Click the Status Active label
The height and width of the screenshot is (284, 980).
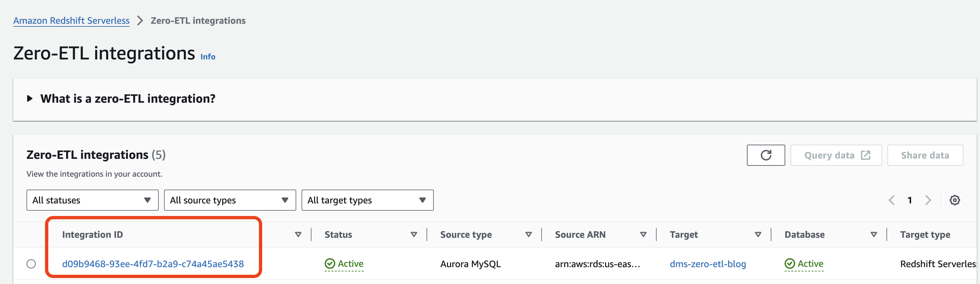[350, 264]
